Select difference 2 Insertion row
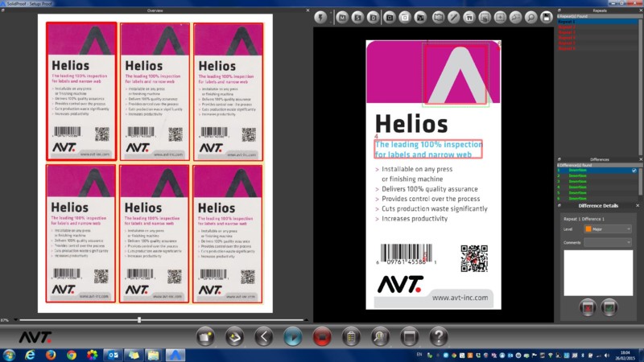 [x=597, y=175]
